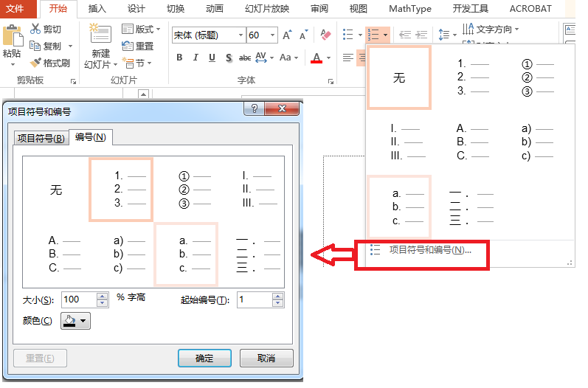Click the 取消 (Cancel) button
The image size is (588, 388).
266,358
